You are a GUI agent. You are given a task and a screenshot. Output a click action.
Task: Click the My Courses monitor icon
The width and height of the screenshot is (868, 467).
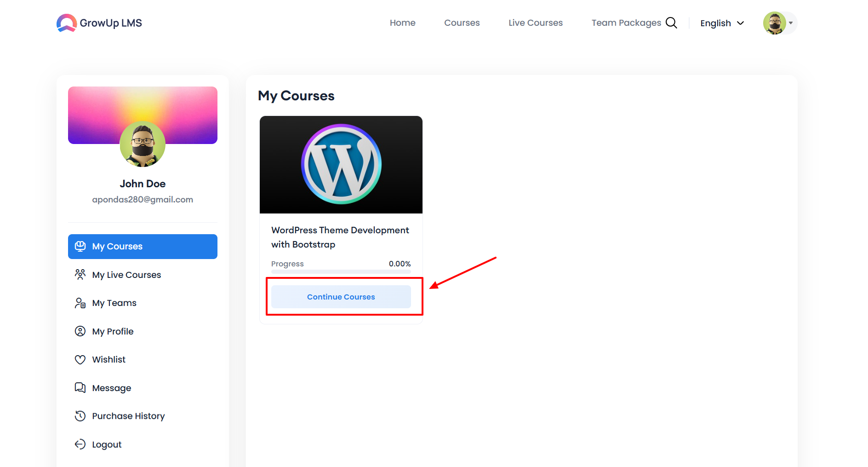[x=80, y=246]
